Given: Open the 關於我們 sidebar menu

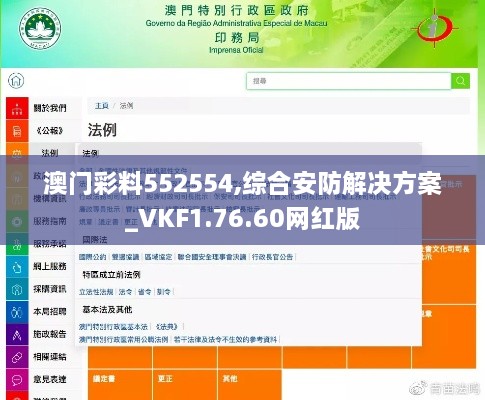Looking at the screenshot, I should (50, 108).
